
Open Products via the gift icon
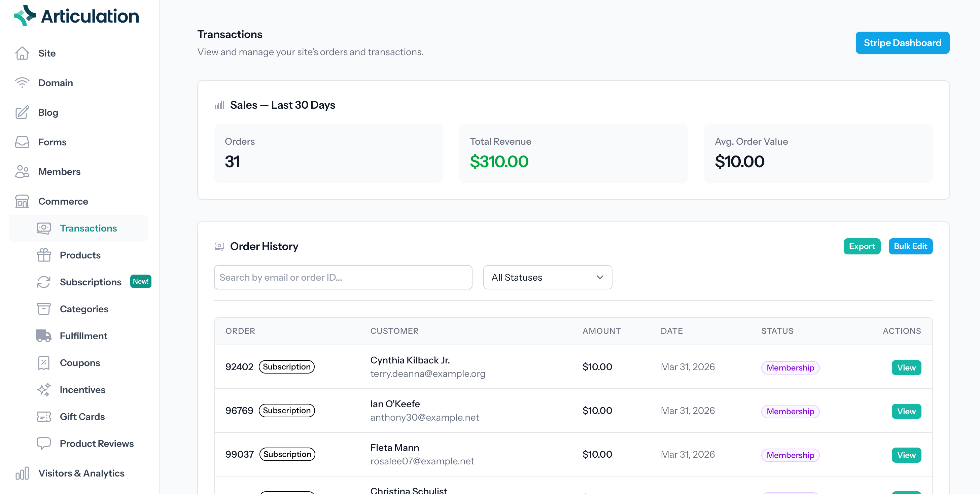[x=43, y=255]
